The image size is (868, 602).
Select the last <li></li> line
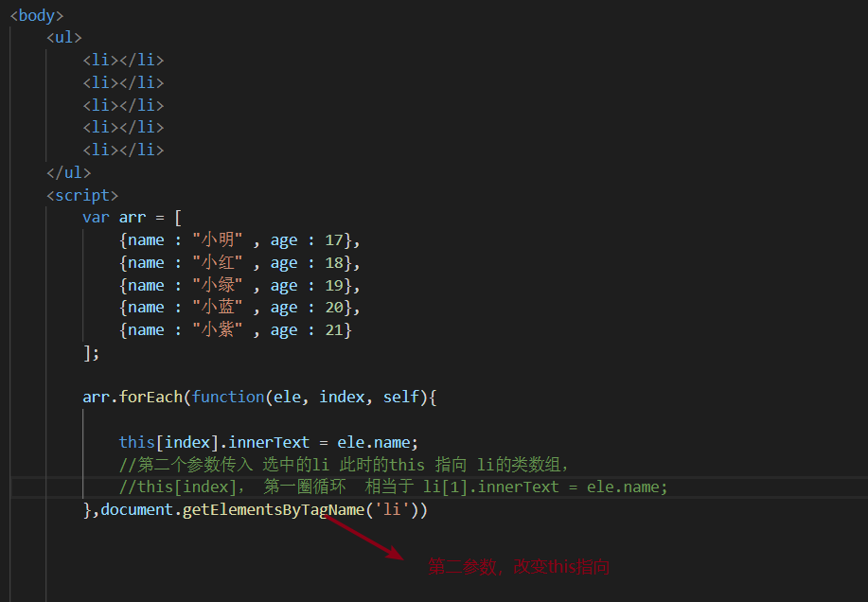(123, 150)
